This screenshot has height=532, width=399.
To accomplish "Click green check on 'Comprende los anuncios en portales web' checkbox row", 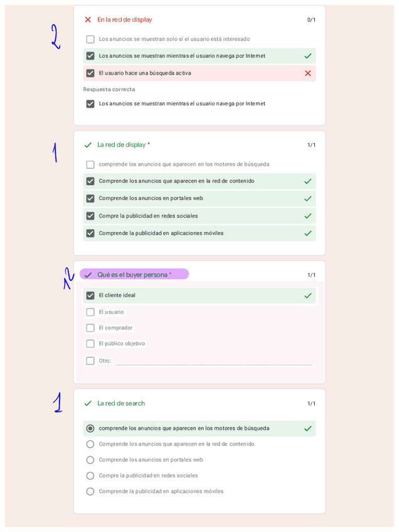I will pyautogui.click(x=307, y=198).
